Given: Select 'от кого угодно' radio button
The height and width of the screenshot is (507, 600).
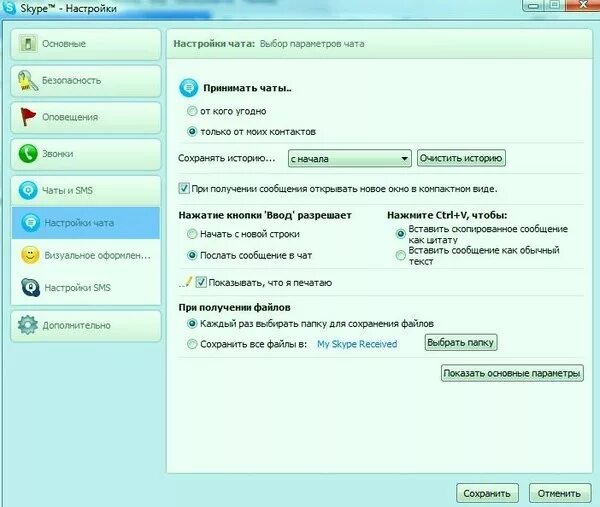Looking at the screenshot, I should tap(192, 111).
